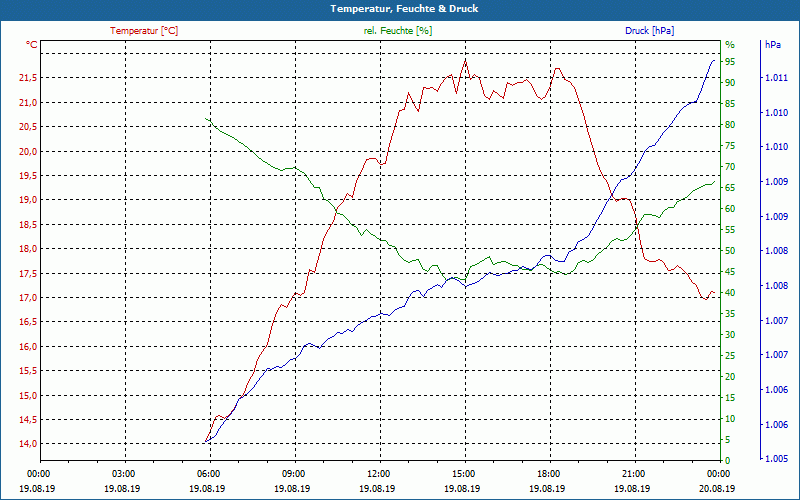
Task: Click the green "55" humidity axis value
Action: (x=730, y=230)
